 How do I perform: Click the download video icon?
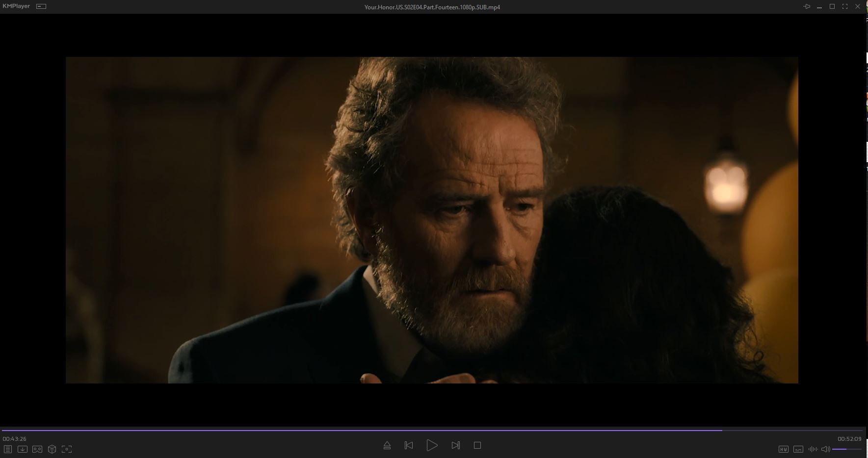[x=22, y=449]
